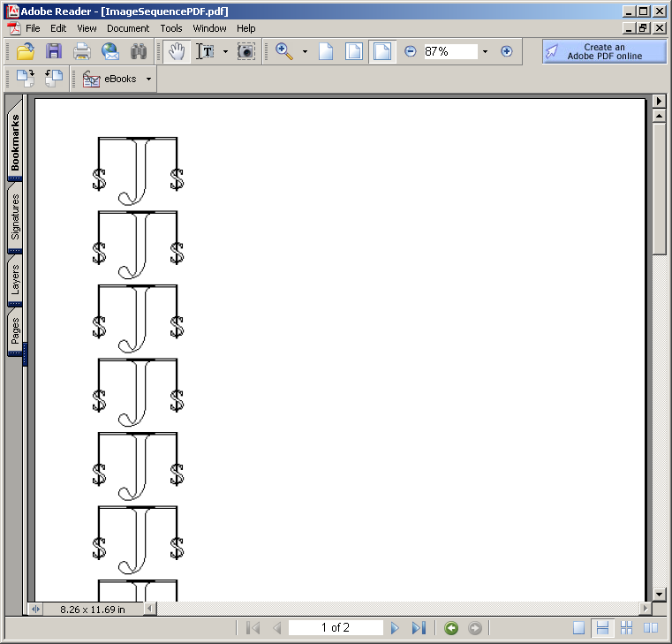
Task: Open the View menu
Action: pos(87,28)
